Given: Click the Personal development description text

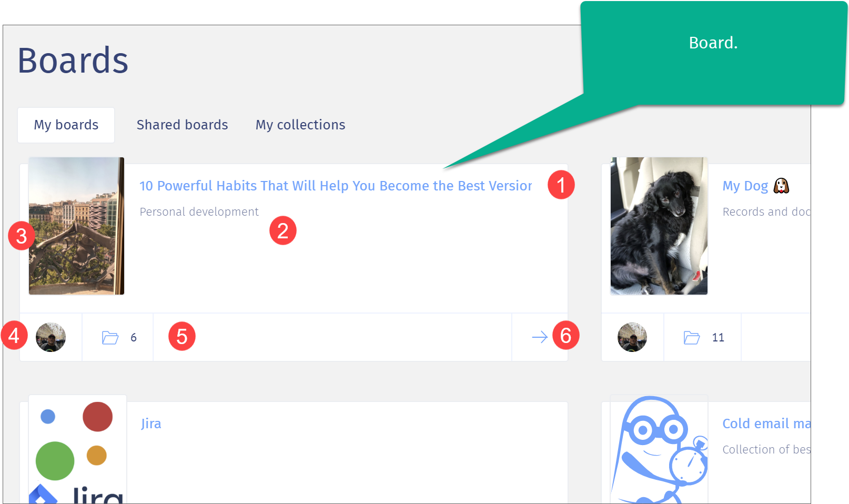Looking at the screenshot, I should (x=199, y=211).
